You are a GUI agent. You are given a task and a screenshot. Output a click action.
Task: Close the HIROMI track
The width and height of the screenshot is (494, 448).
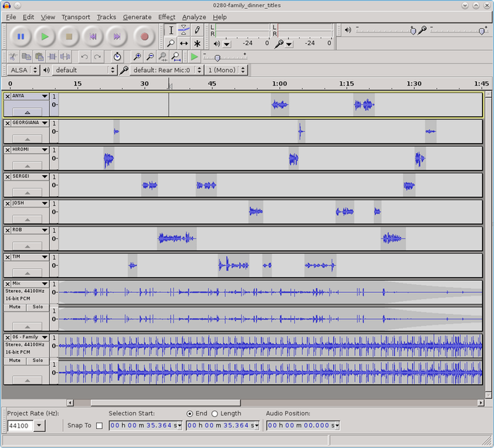point(8,150)
